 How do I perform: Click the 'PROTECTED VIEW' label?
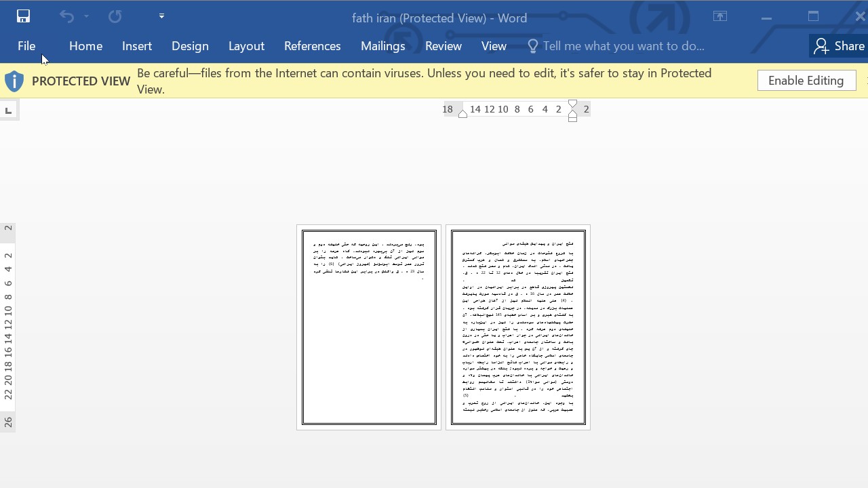(81, 81)
